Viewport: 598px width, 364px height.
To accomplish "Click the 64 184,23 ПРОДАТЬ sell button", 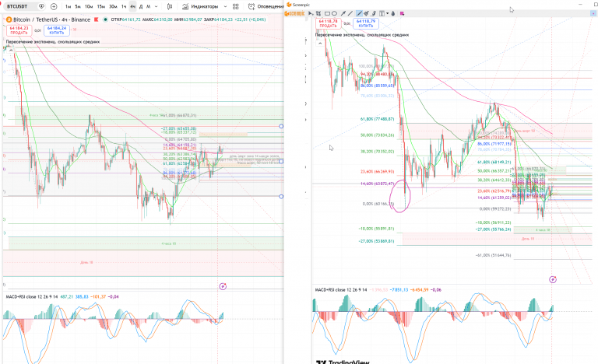I will [x=19, y=30].
